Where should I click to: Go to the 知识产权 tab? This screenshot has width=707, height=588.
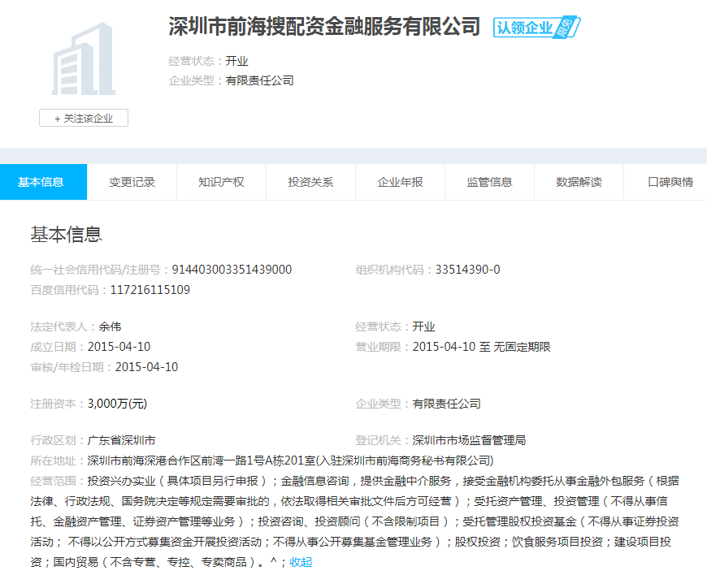point(221,182)
